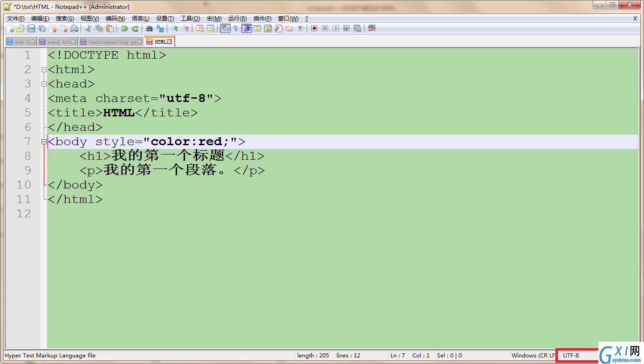
Task: Toggle word wrap toolbar button
Action: pyautogui.click(x=226, y=28)
